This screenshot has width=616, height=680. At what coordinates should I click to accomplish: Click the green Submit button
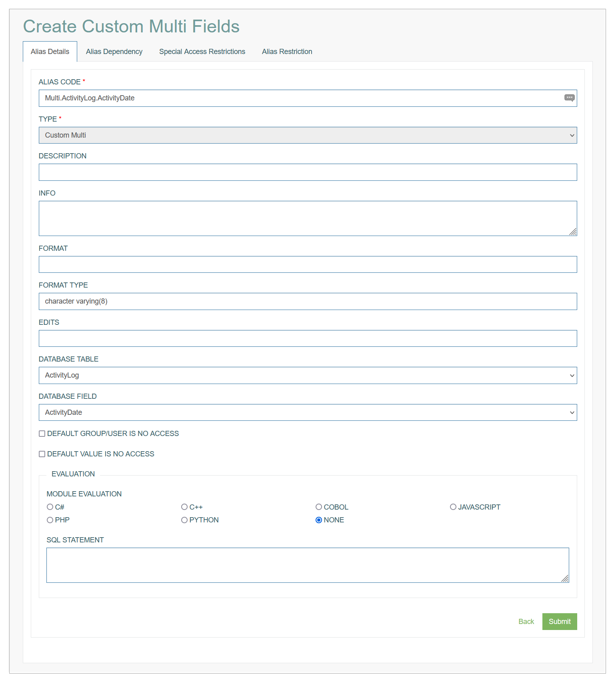(x=560, y=622)
